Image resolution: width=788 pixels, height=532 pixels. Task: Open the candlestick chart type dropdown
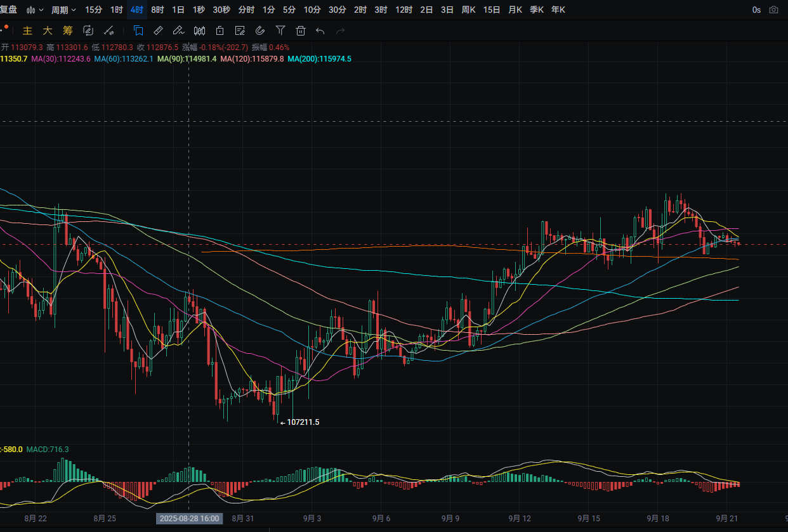click(35, 10)
